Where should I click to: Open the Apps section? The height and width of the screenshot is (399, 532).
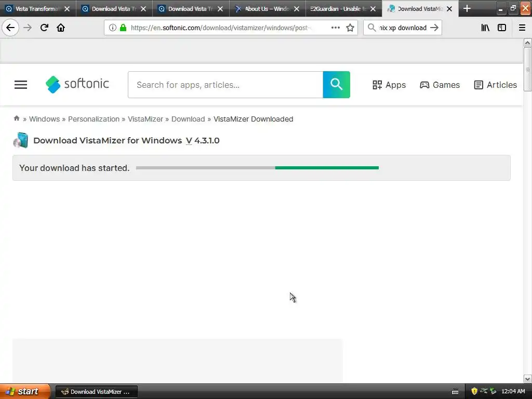click(389, 85)
